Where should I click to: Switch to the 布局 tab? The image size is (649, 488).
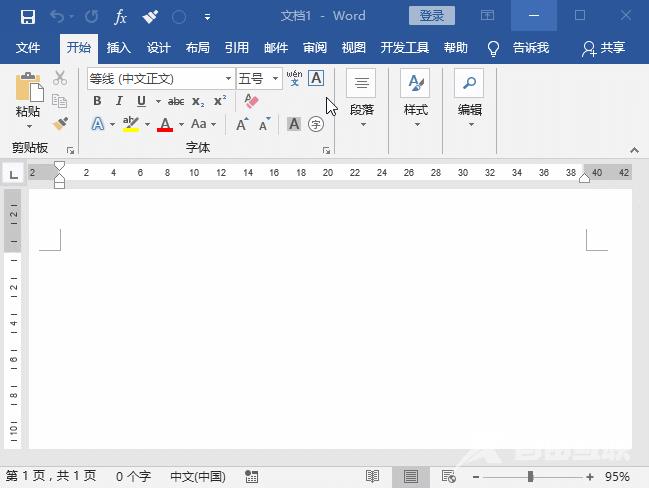click(197, 48)
